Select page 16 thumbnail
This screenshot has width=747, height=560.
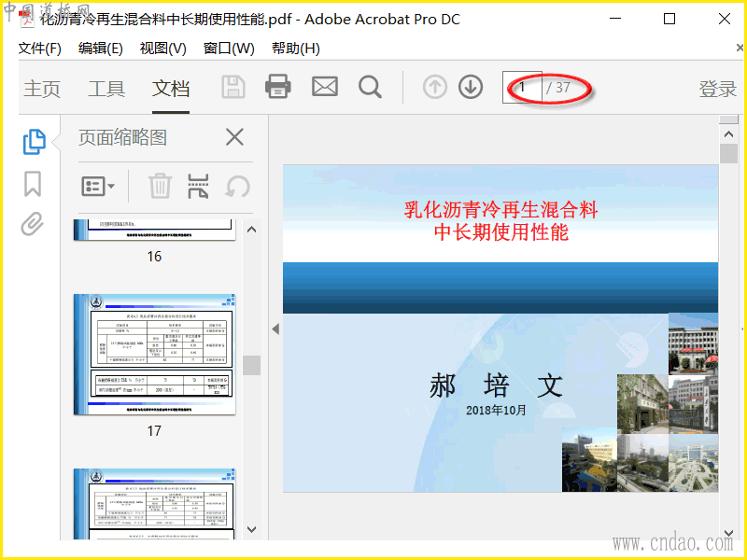coord(154,230)
